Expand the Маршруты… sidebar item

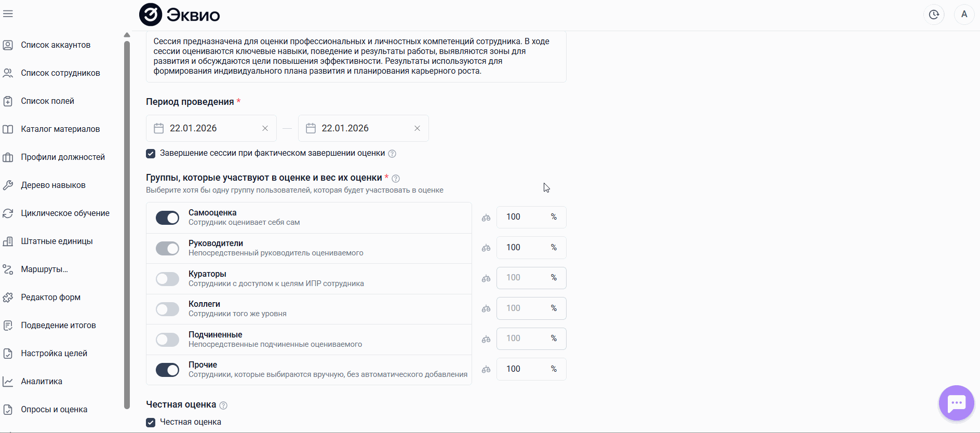tap(44, 269)
